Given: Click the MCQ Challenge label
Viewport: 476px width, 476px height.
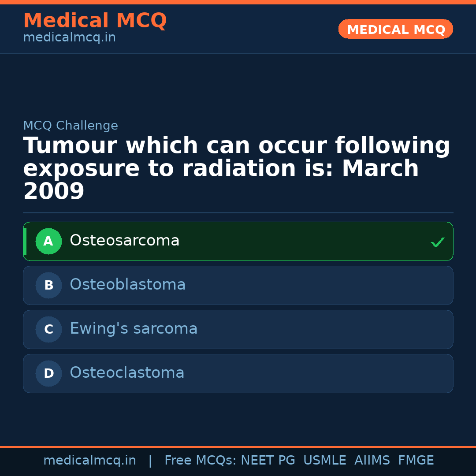Looking at the screenshot, I should pos(71,125).
